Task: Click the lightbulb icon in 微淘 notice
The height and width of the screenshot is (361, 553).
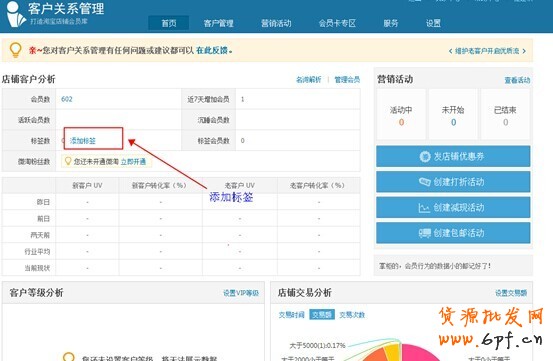Action: click(x=68, y=161)
